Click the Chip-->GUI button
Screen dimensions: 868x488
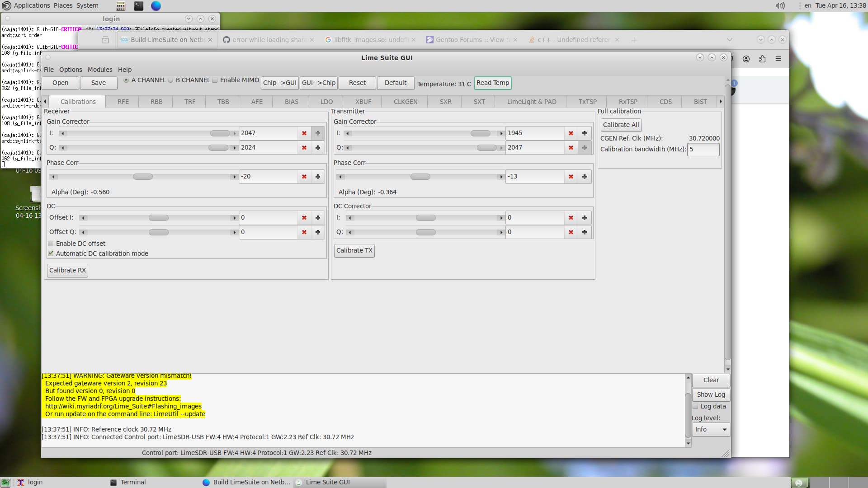click(280, 83)
